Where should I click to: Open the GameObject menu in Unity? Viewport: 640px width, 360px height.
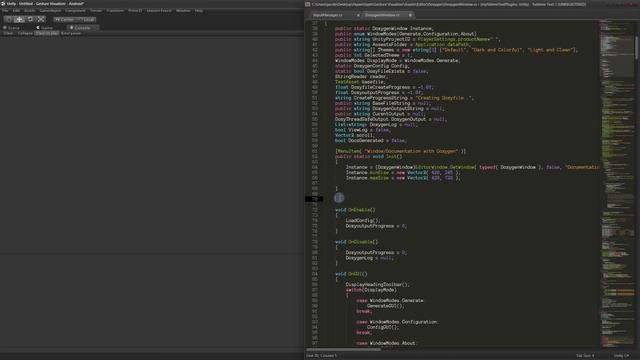(x=50, y=11)
